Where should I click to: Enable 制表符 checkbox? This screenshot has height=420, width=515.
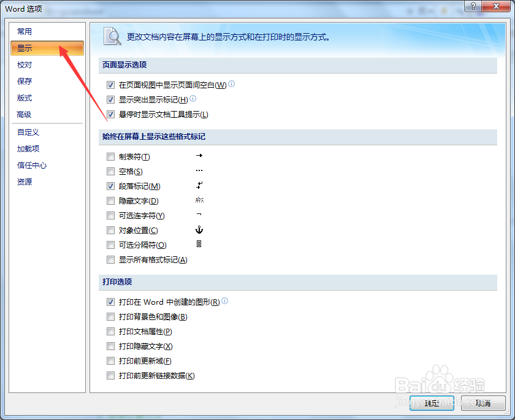point(111,156)
